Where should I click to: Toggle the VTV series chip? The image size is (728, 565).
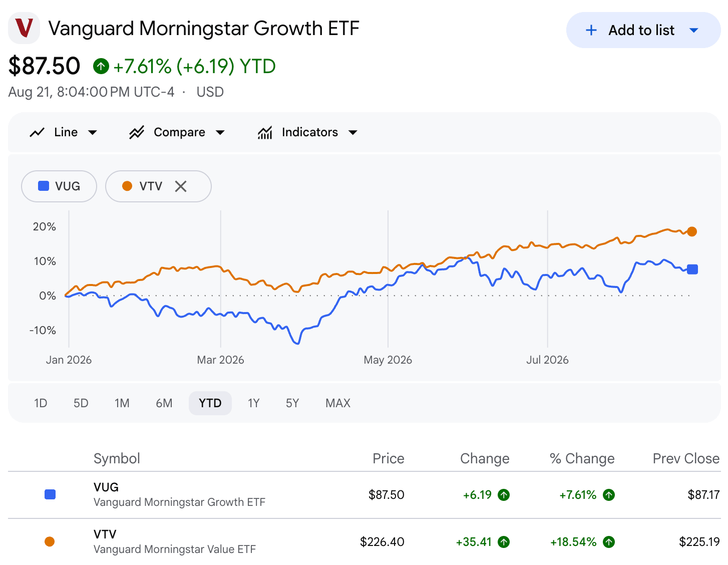pyautogui.click(x=158, y=186)
